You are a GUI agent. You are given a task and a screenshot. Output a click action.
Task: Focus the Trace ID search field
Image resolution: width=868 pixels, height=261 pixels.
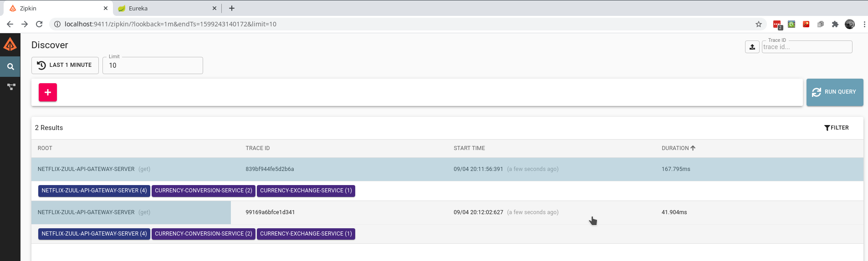[807, 47]
